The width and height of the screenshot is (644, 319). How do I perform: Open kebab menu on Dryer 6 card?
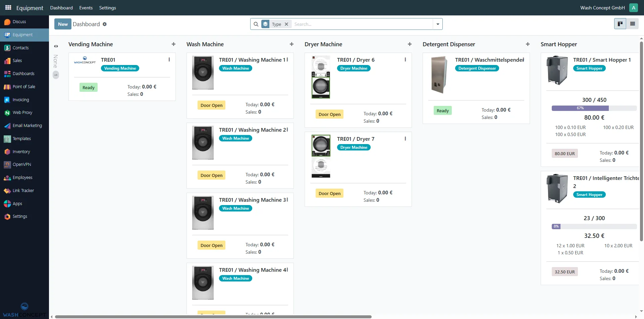tap(405, 59)
